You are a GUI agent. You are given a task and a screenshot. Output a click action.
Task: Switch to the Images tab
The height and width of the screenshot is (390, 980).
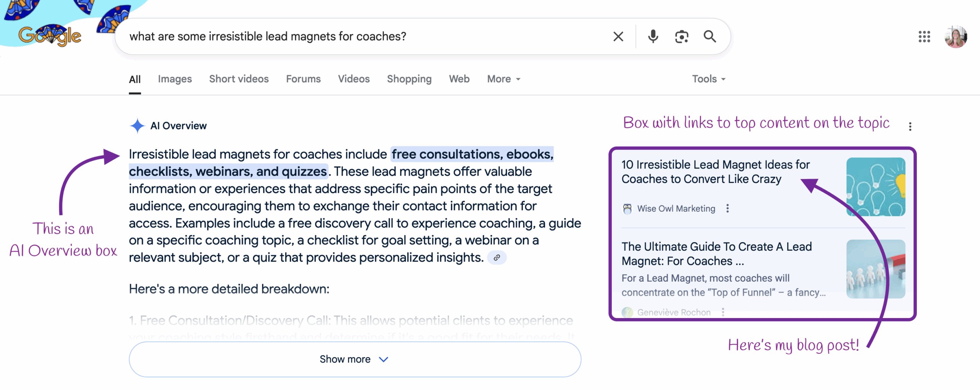(x=175, y=79)
